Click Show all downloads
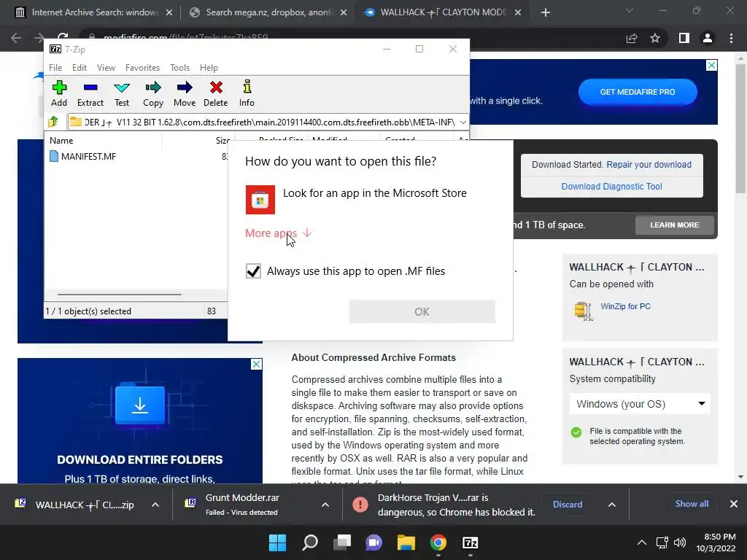747x560 pixels. (692, 504)
